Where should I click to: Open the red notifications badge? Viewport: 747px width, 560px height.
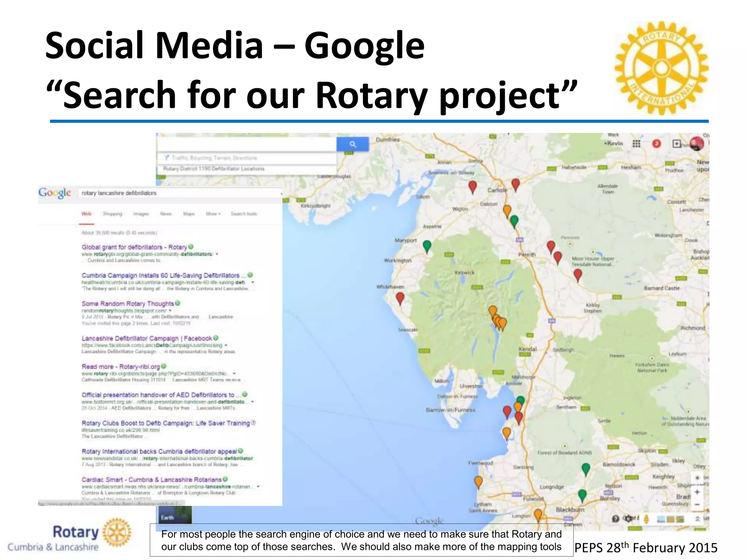(657, 144)
